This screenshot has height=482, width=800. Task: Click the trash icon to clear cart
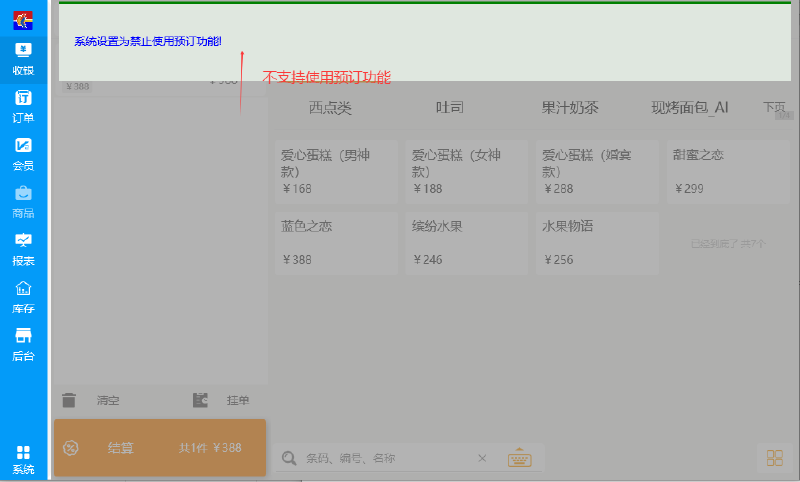[69, 400]
